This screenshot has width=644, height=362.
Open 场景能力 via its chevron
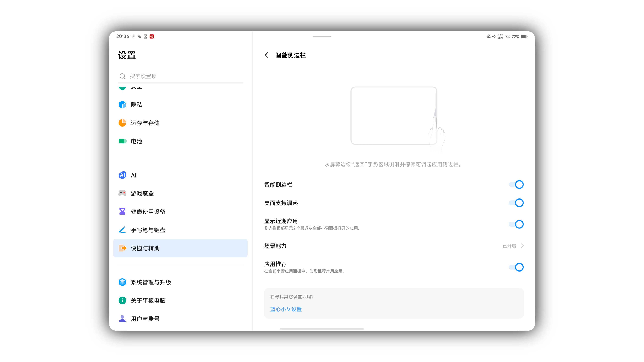[x=522, y=246]
